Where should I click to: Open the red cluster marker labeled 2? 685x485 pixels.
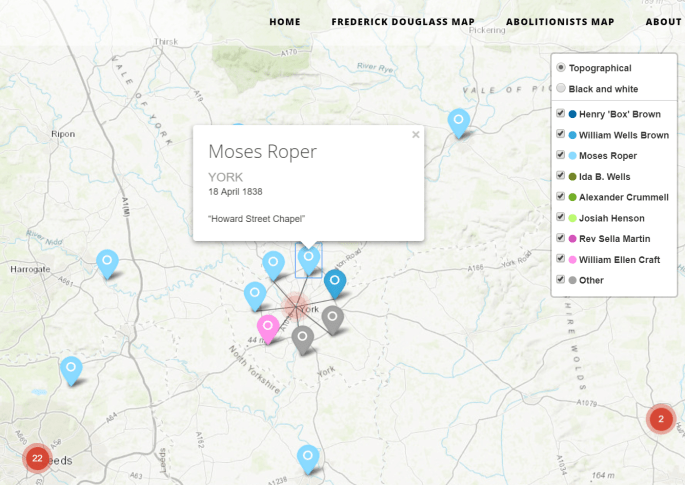pos(660,419)
